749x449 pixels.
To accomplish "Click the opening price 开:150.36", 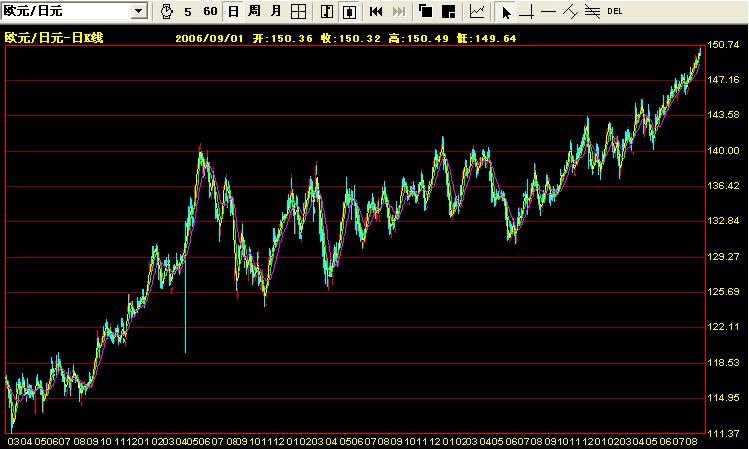I will tap(283, 38).
